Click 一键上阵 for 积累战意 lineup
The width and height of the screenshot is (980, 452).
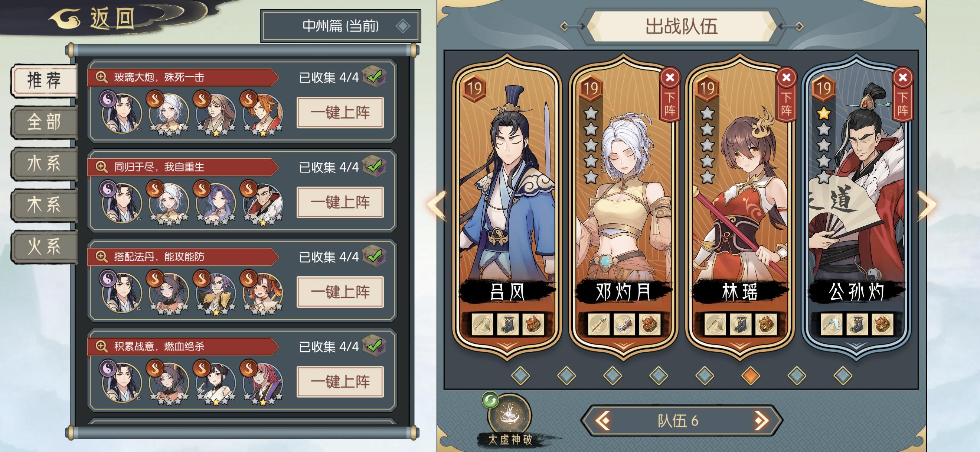tap(340, 381)
